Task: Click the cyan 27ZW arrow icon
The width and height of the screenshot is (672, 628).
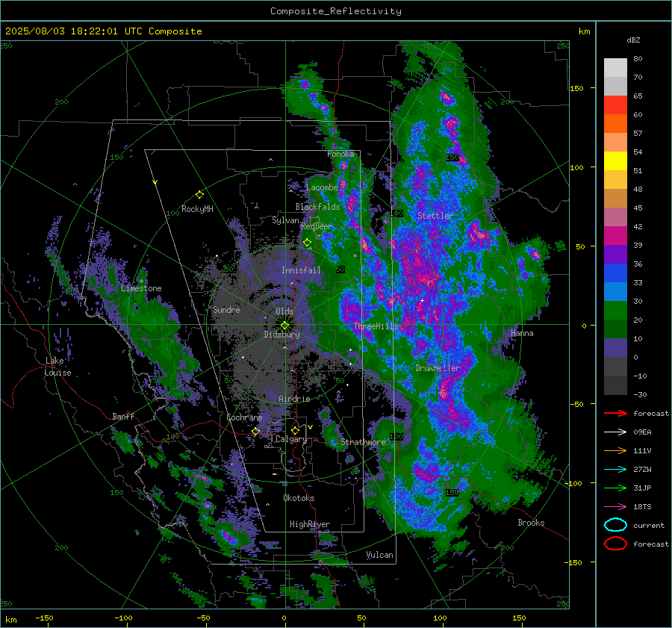Action: pos(615,470)
